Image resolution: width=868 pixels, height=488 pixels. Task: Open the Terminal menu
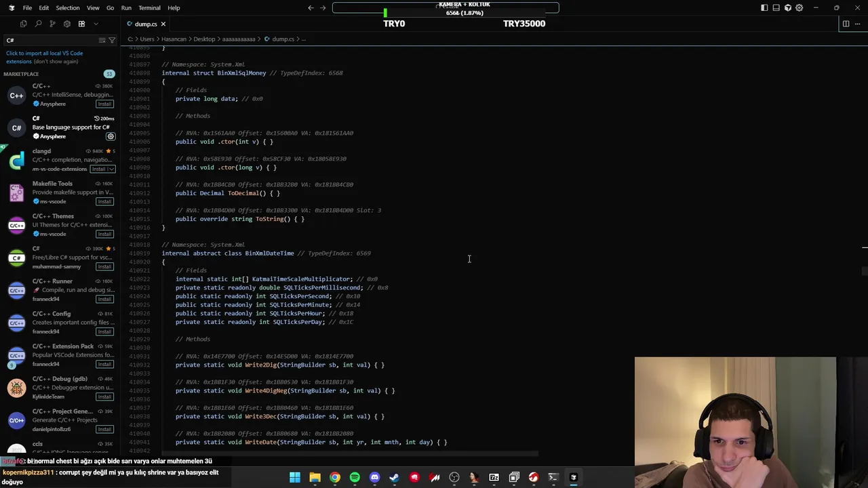pyautogui.click(x=149, y=7)
